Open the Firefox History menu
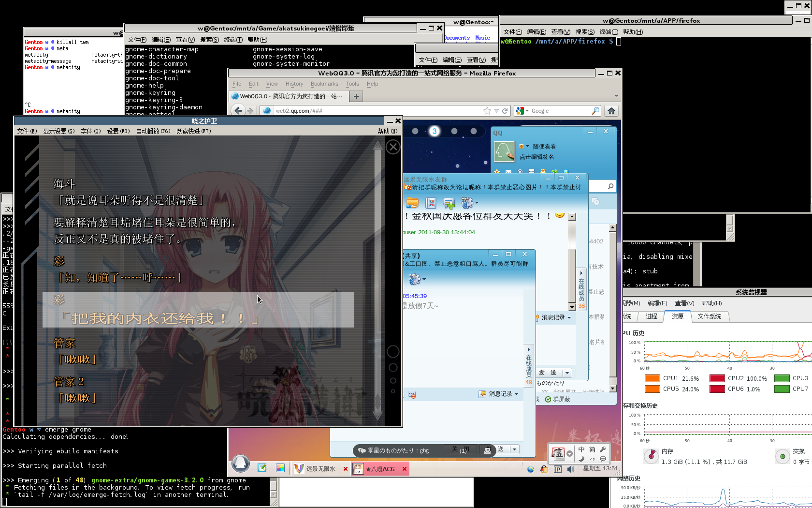 click(x=294, y=84)
